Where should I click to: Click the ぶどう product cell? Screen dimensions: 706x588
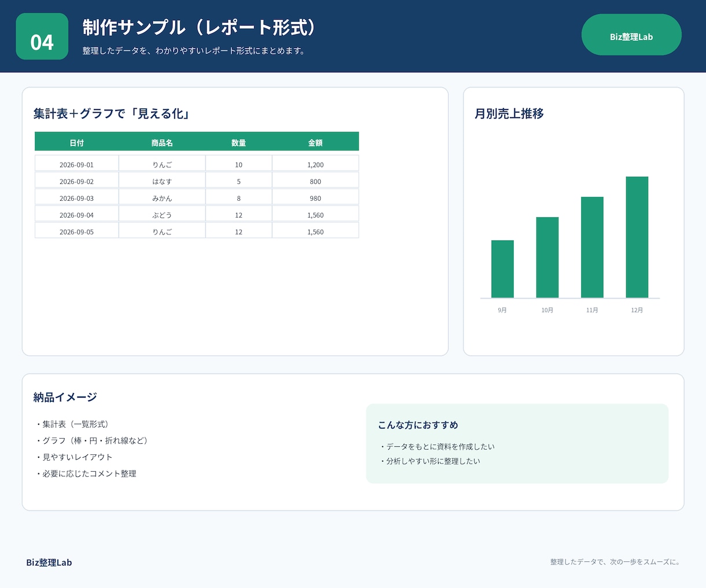coord(162,215)
